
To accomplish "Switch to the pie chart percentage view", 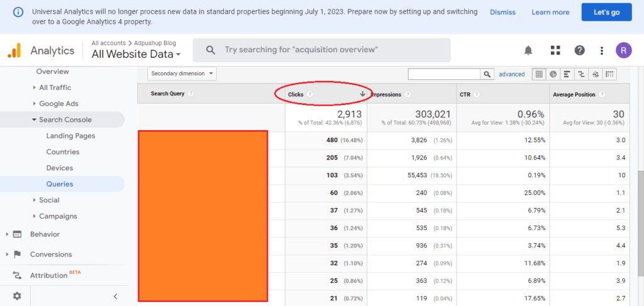I will click(x=553, y=74).
